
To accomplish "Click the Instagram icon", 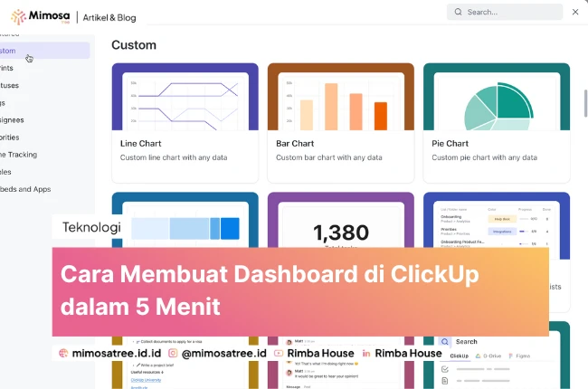I will click(x=173, y=353).
